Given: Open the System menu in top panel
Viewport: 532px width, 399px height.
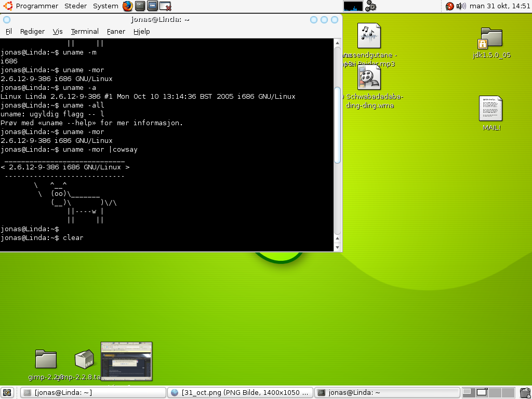Looking at the screenshot, I should (x=105, y=6).
